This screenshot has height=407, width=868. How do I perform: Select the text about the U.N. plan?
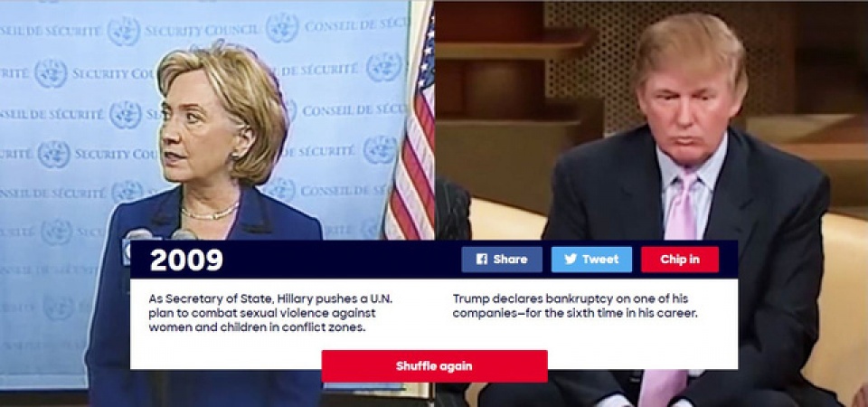click(270, 313)
